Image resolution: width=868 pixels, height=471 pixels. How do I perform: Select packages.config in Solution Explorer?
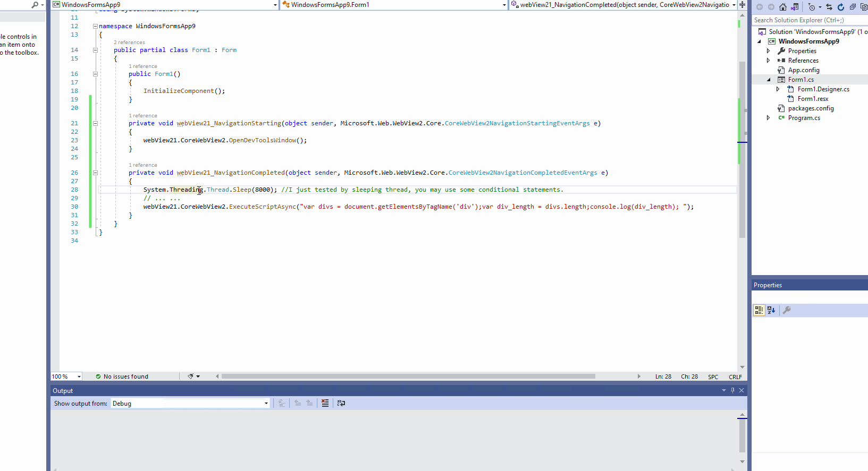[x=811, y=108]
